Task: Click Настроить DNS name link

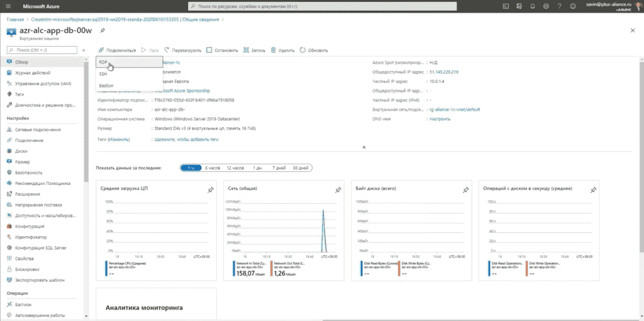Action: tap(440, 119)
